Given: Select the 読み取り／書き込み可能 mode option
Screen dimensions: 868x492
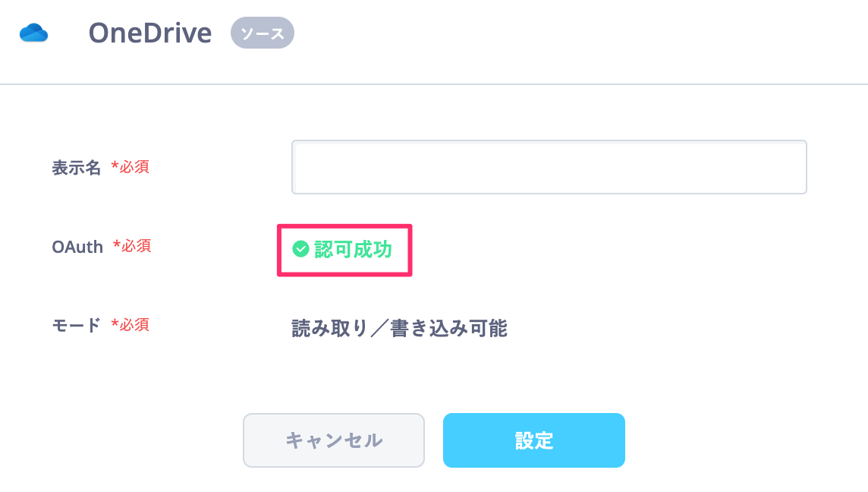Looking at the screenshot, I should tap(398, 328).
